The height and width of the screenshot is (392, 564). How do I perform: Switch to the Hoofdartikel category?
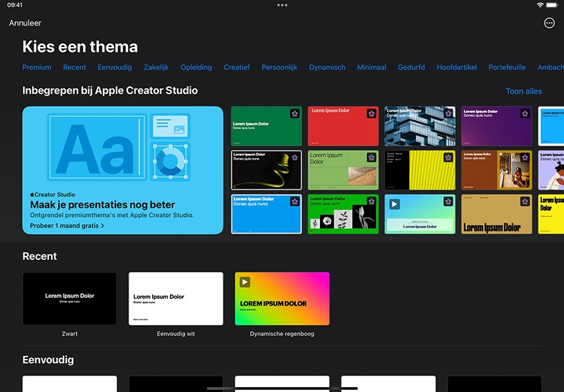point(457,67)
